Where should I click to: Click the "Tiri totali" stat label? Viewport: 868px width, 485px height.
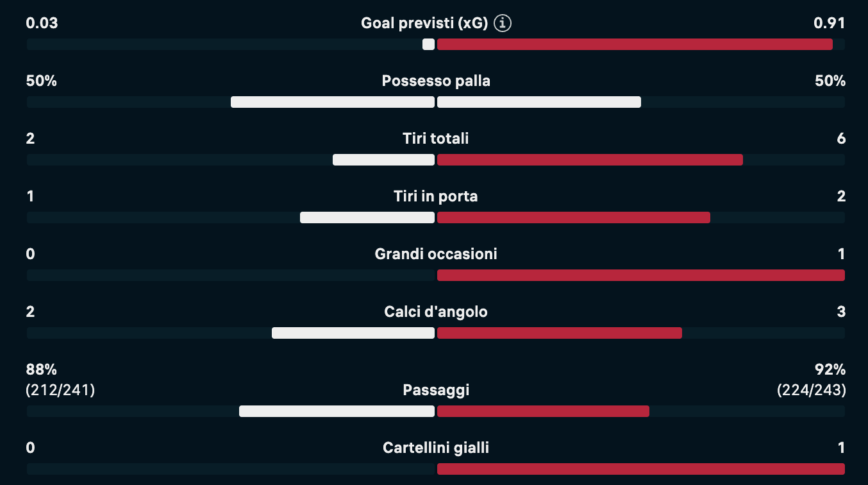pyautogui.click(x=436, y=139)
